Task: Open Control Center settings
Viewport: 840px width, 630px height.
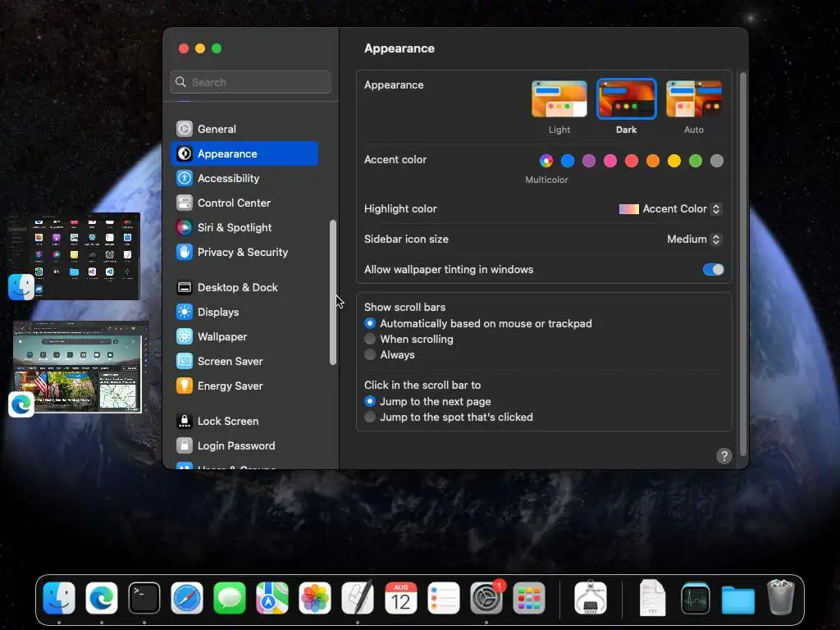Action: 244,203
